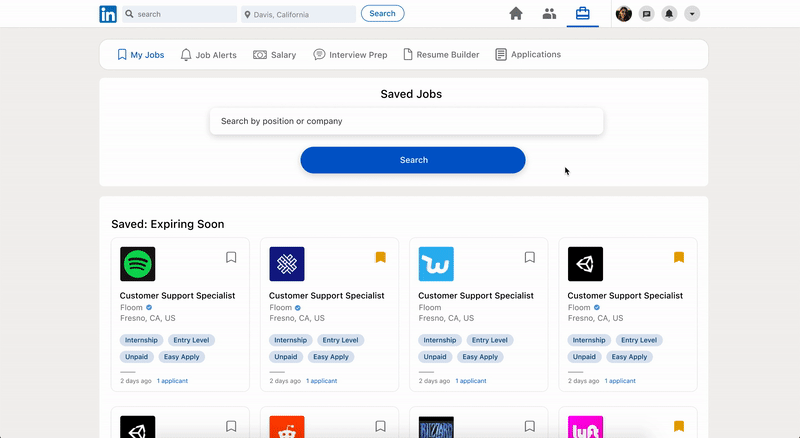The width and height of the screenshot is (800, 438).
Task: Open the Wish company logo
Action: pos(436,264)
